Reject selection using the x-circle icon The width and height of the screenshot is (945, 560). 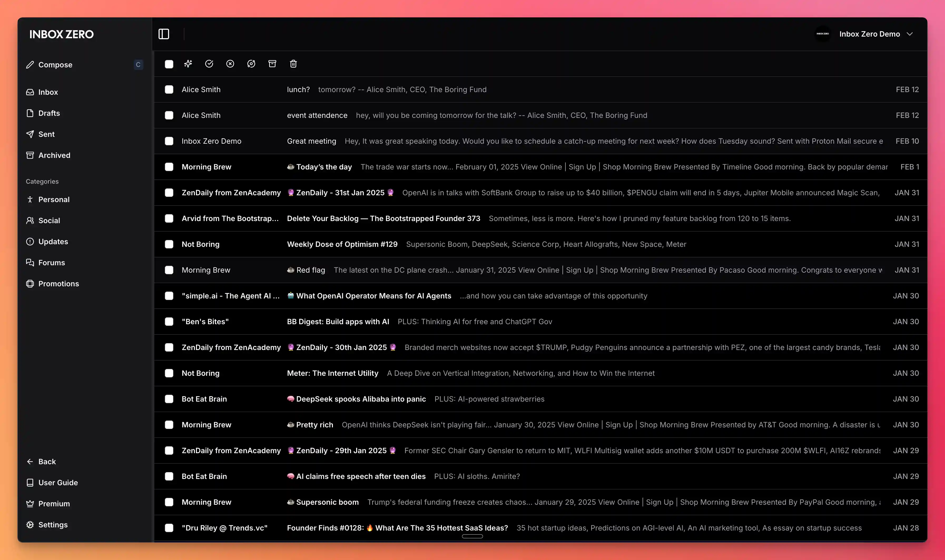230,63
